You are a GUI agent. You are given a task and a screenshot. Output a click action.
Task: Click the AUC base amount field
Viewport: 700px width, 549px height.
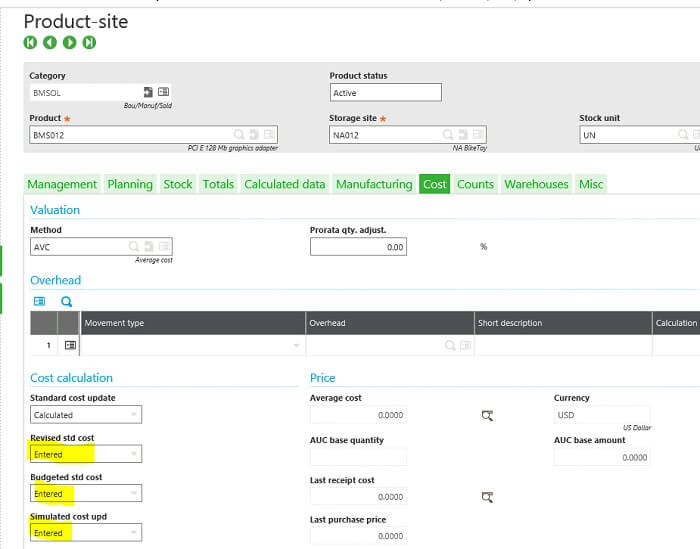(602, 457)
